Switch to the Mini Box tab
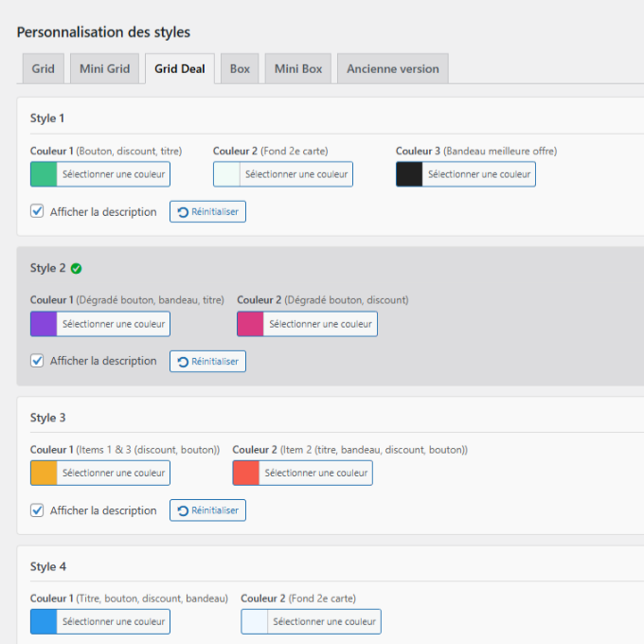644x644 pixels. (298, 68)
